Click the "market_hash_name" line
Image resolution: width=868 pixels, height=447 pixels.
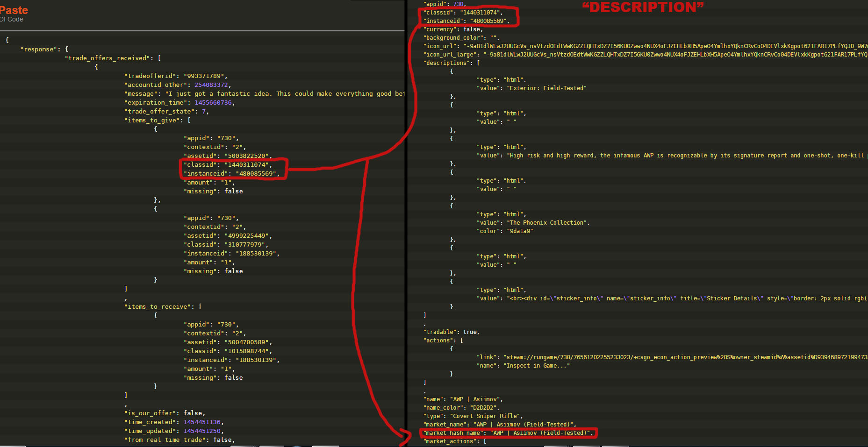tap(508, 433)
